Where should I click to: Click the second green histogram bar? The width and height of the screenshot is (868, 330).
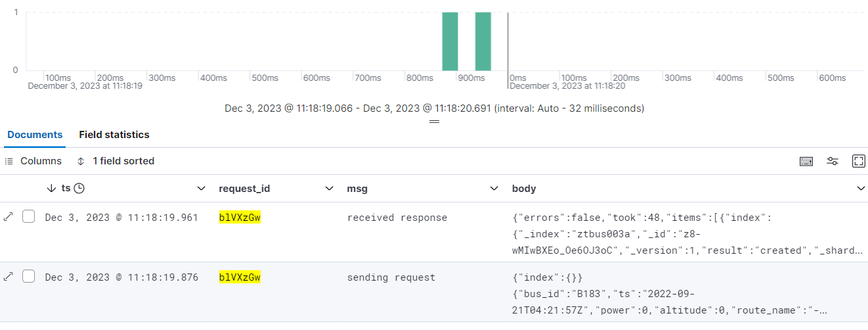pos(483,41)
